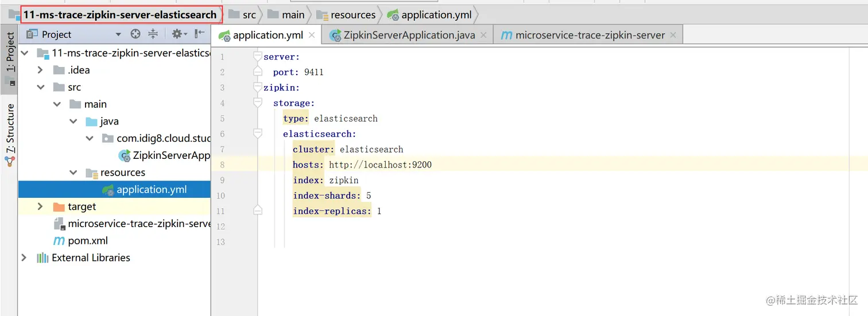The width and height of the screenshot is (868, 316).
Task: Close the ZipkinServerApplication.java tab
Action: [483, 35]
